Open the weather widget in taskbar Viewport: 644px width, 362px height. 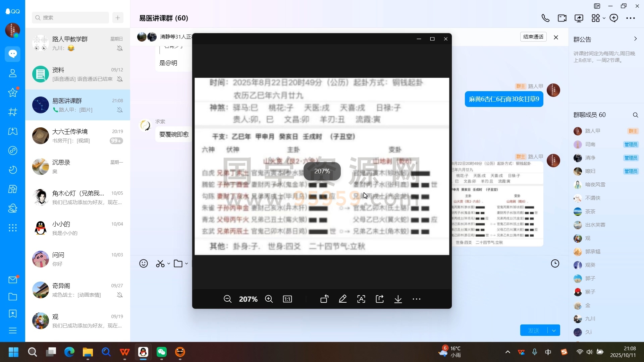tap(450, 352)
